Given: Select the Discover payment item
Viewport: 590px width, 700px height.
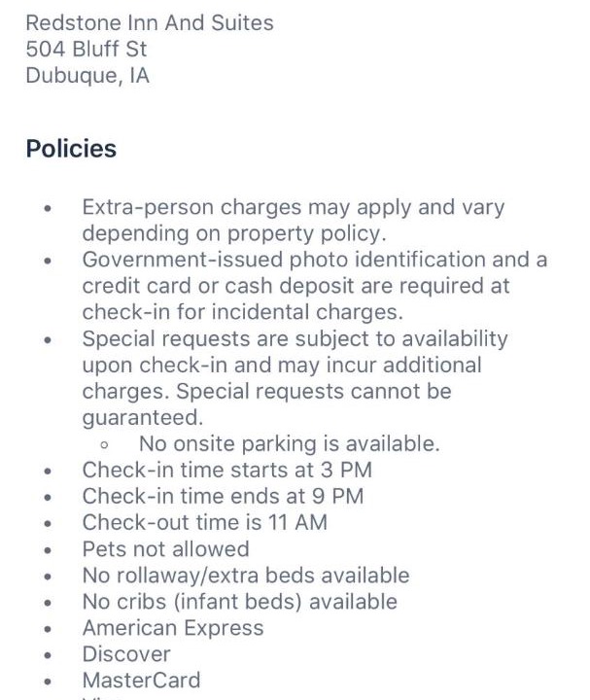Looking at the screenshot, I should (x=126, y=654).
